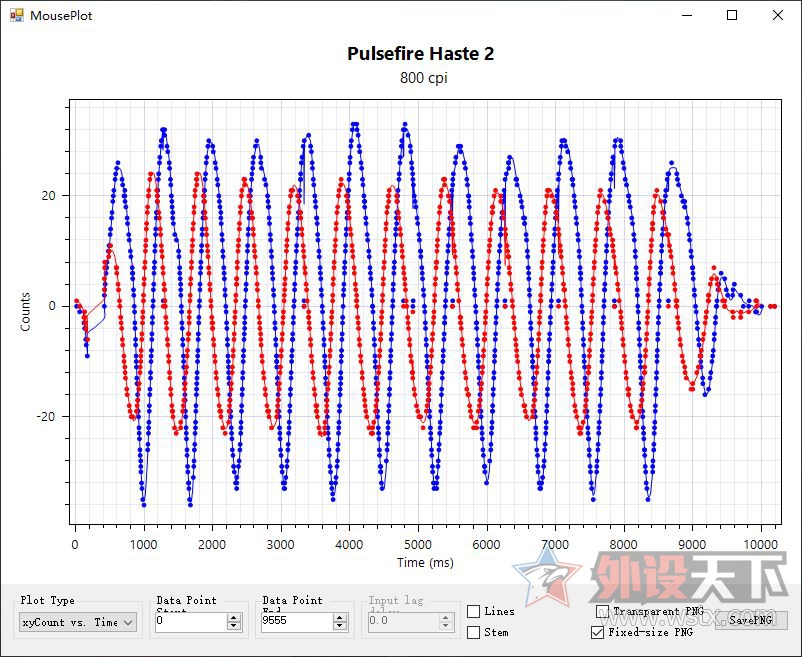Click the "1000" tick on the time axis

pyautogui.click(x=144, y=545)
